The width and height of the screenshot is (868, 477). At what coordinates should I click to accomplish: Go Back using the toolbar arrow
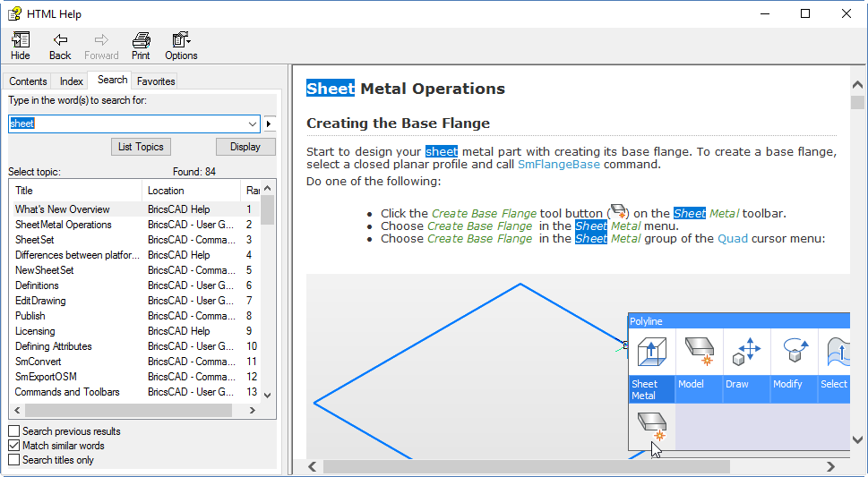(60, 46)
